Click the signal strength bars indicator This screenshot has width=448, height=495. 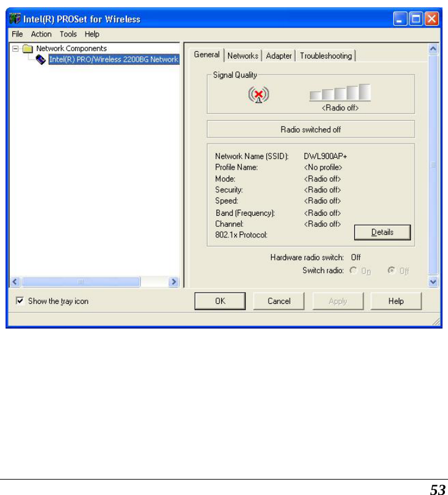point(340,92)
